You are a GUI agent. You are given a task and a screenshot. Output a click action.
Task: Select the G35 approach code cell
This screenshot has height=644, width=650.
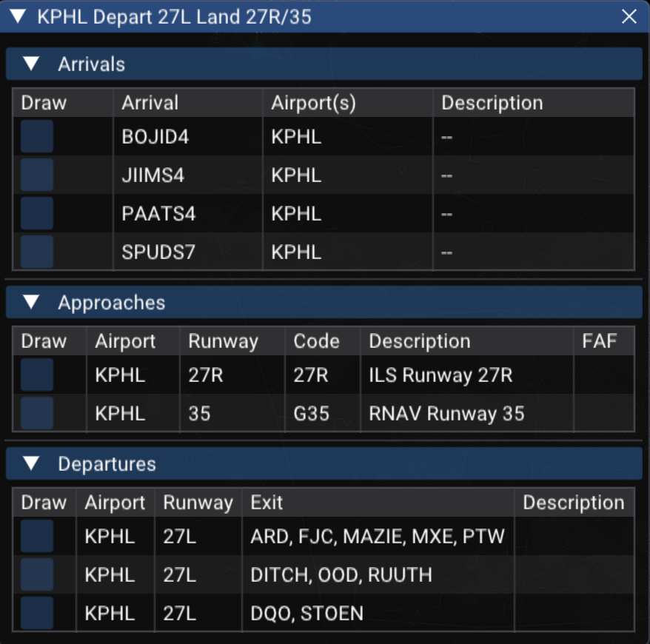click(x=311, y=413)
